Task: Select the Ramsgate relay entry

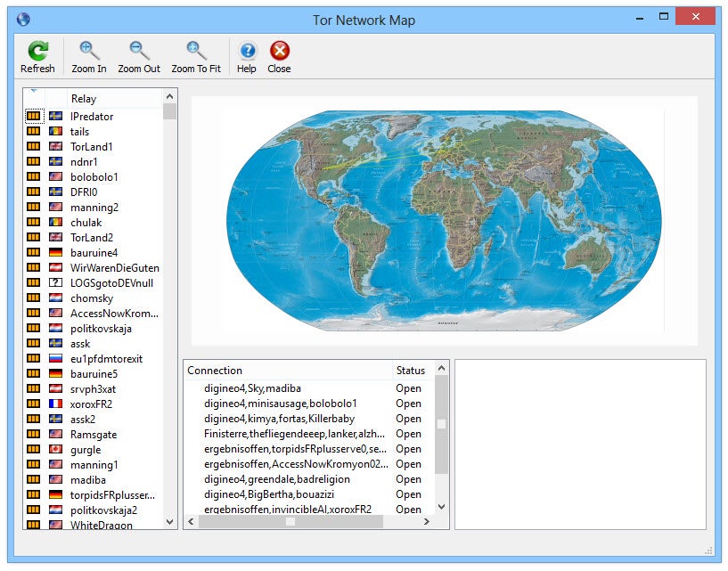Action: tap(94, 435)
